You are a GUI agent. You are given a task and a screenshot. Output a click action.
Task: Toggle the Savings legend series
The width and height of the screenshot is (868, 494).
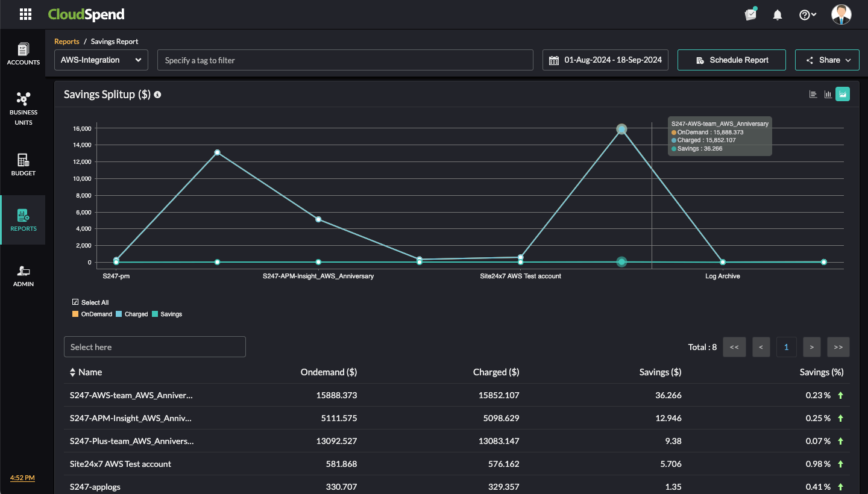pyautogui.click(x=167, y=314)
